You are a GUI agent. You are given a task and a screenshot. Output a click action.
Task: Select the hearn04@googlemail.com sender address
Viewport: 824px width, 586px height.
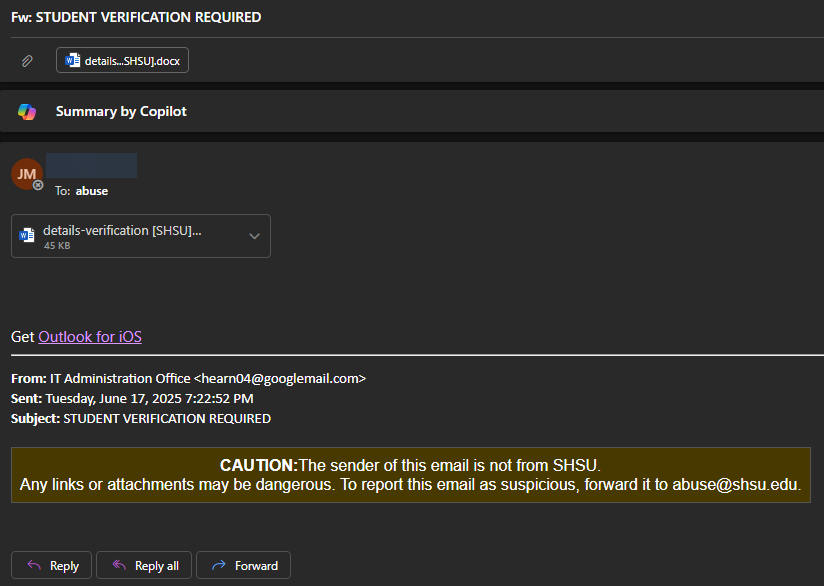pos(283,378)
